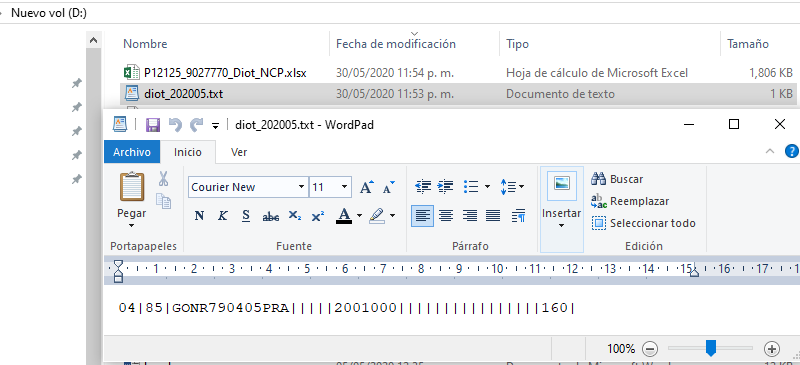Toggle subscript X₂ formatting

tap(294, 216)
